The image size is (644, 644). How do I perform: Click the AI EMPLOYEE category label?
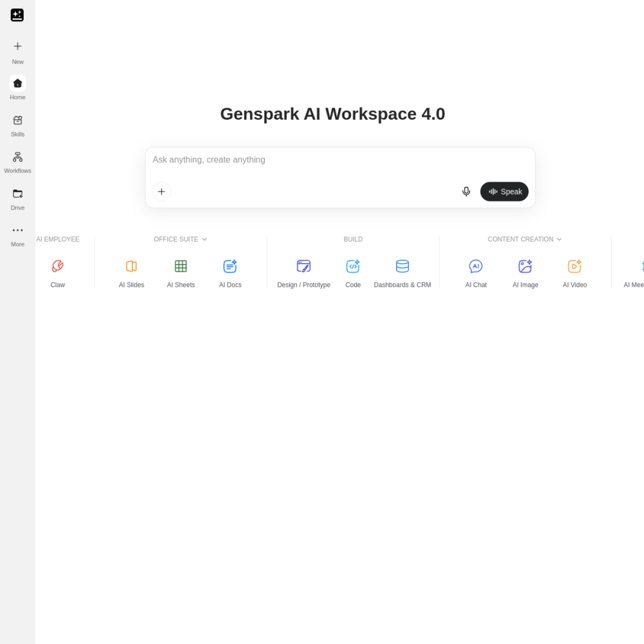click(57, 239)
